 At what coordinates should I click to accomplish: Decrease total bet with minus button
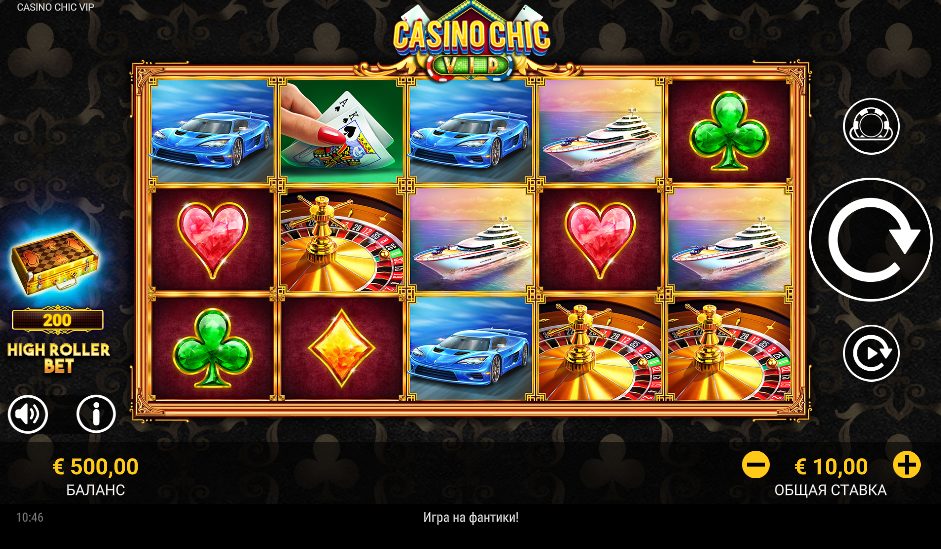tap(756, 465)
